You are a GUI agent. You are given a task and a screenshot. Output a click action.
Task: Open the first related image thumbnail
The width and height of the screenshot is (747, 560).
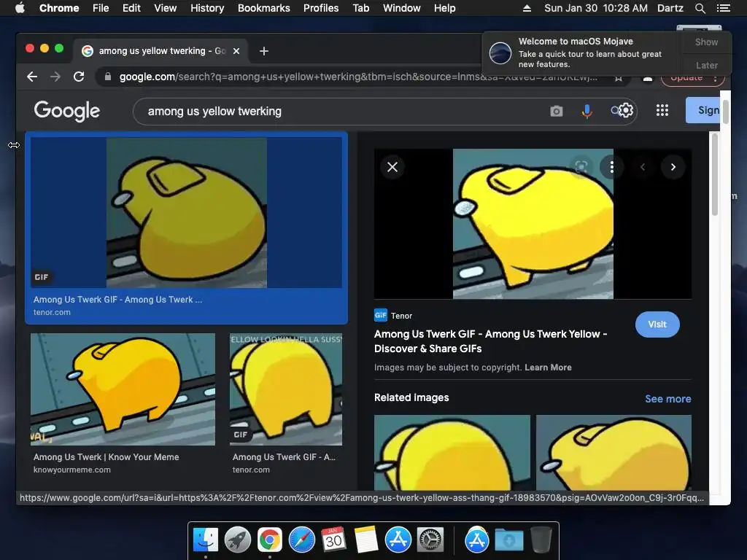tap(452, 452)
